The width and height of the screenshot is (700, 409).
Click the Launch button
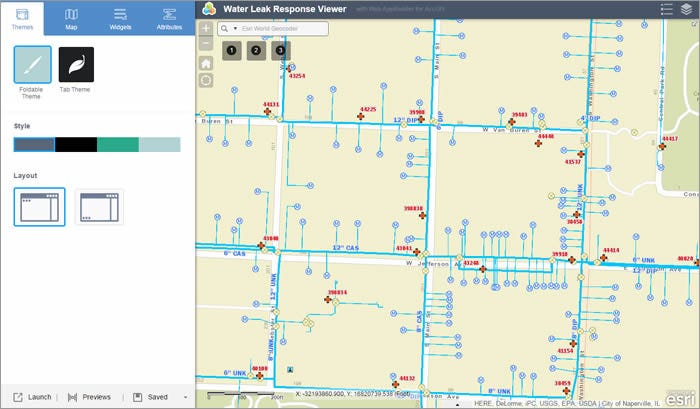(32, 397)
